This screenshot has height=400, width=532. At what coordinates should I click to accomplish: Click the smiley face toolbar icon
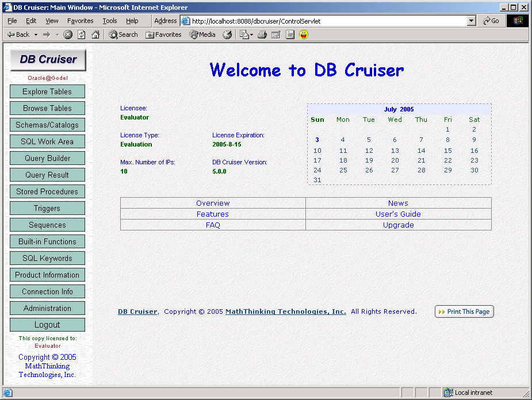(304, 34)
